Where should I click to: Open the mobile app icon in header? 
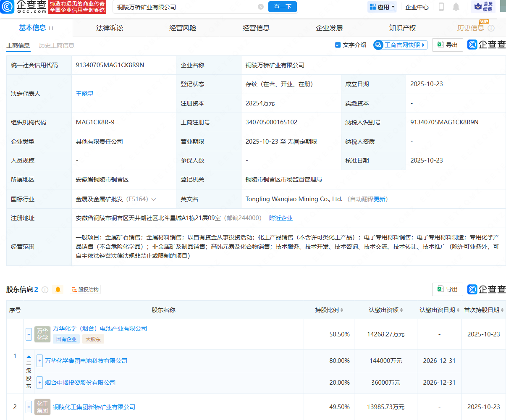point(441,7)
